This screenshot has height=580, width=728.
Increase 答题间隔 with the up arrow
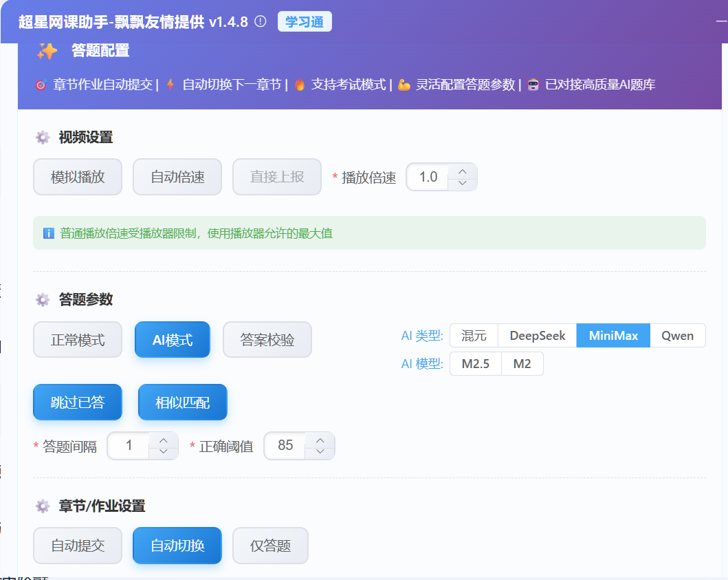(x=163, y=440)
